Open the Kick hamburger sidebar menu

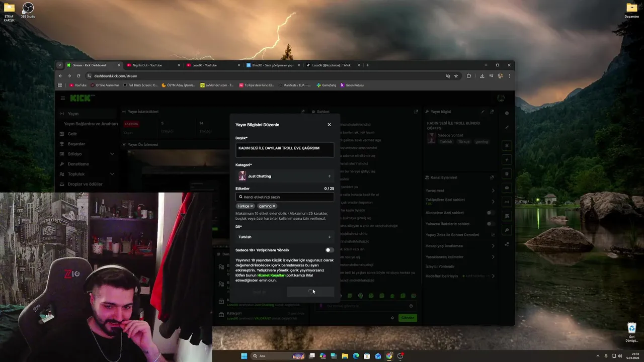point(63,98)
